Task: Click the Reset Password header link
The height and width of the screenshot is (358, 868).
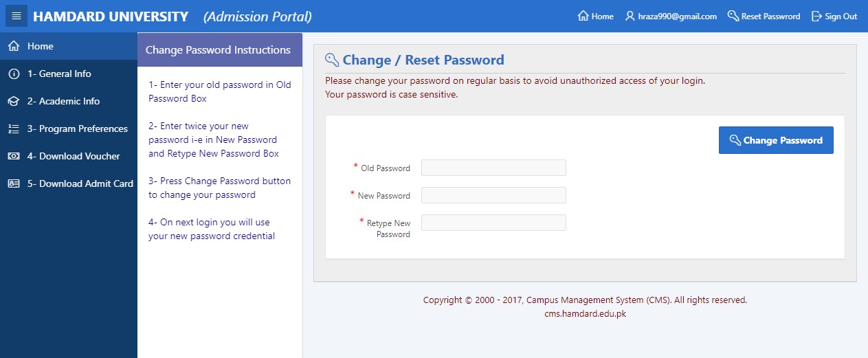Action: [x=770, y=16]
